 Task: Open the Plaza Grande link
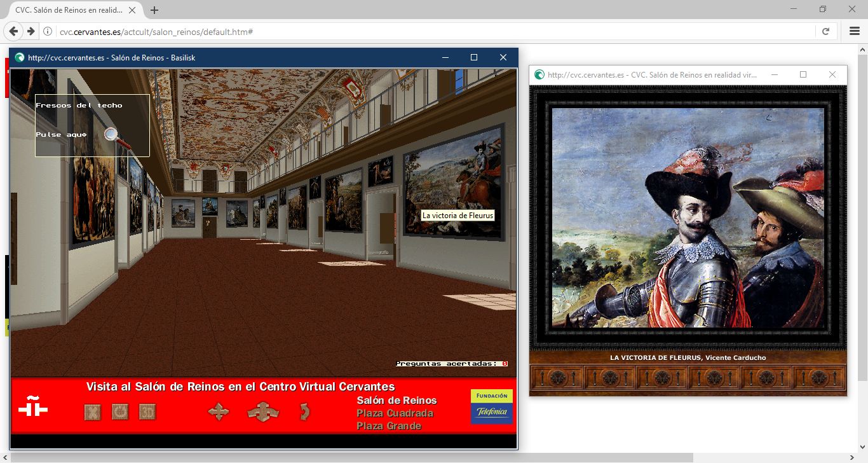(389, 426)
